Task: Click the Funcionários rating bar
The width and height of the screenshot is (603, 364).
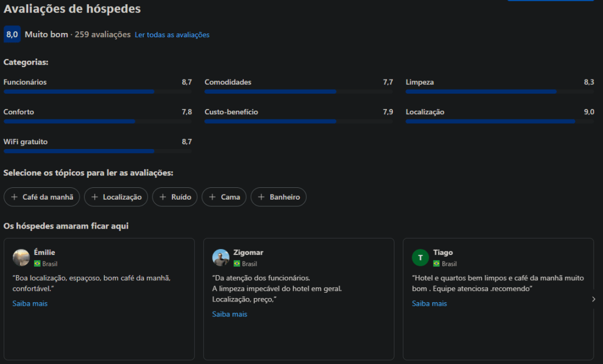Action: tap(98, 92)
